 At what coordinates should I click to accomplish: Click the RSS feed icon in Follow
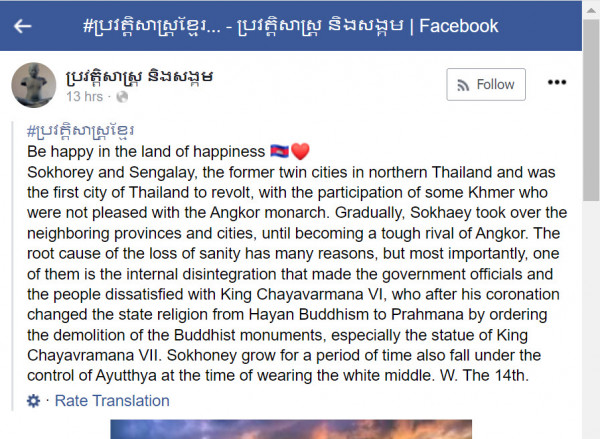coord(462,84)
